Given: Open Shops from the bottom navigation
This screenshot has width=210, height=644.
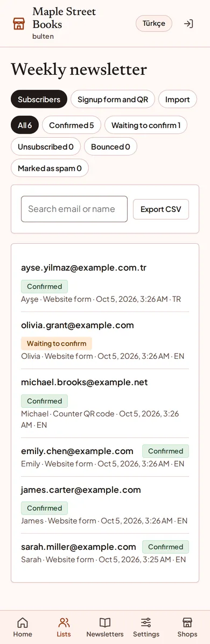Looking at the screenshot, I should pos(187,627).
